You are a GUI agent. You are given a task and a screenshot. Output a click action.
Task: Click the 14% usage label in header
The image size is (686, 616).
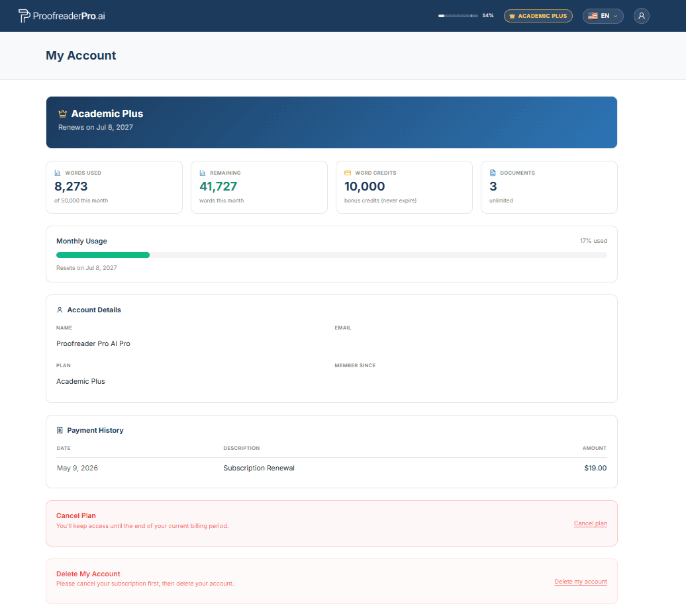(488, 16)
